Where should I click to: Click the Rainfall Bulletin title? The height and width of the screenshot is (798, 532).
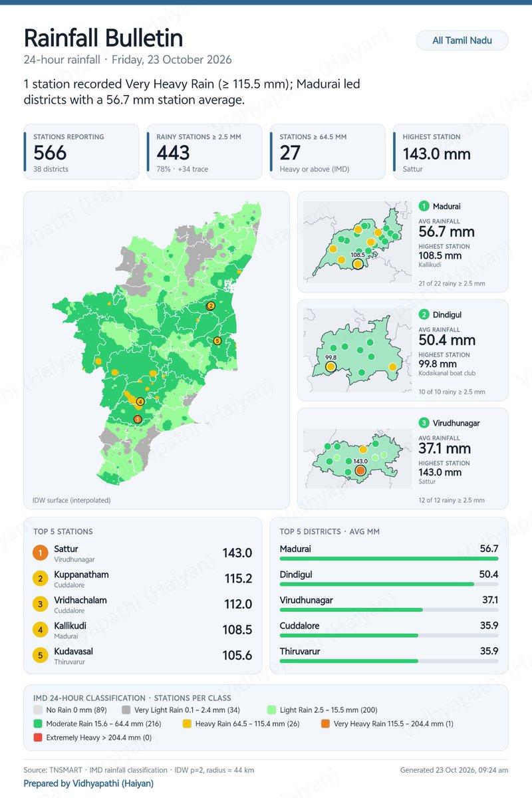point(103,38)
